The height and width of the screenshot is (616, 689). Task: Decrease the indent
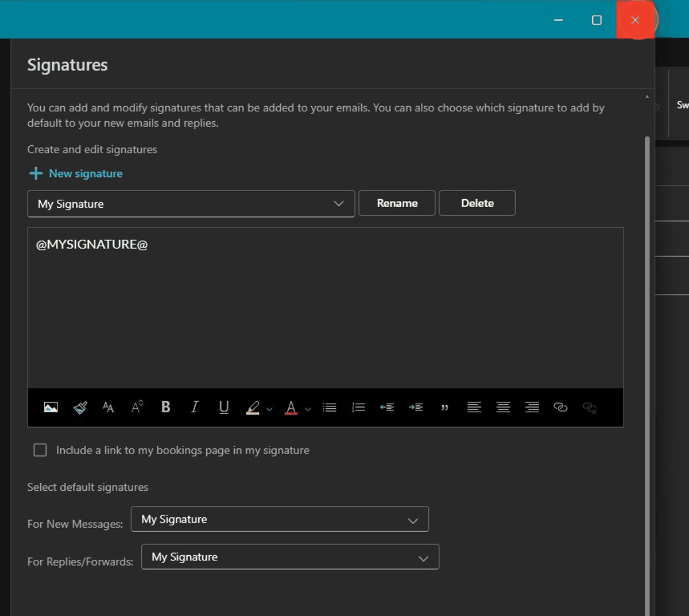point(387,407)
